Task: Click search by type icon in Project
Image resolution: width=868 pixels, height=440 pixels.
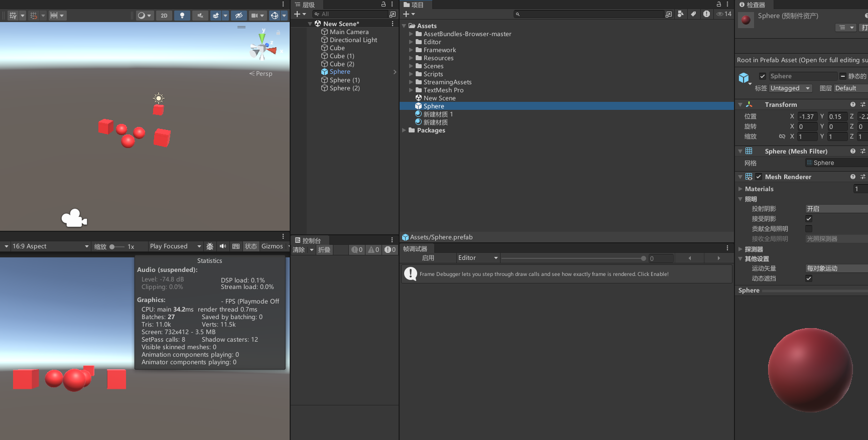Action: pos(681,14)
